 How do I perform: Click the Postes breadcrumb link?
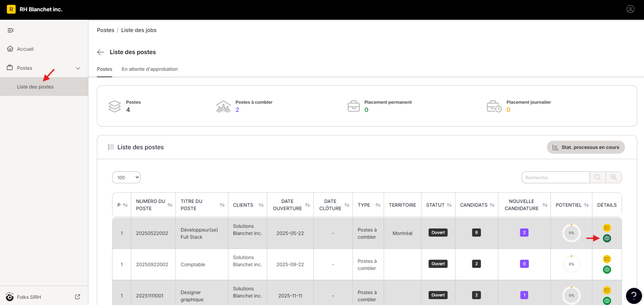coord(105,30)
